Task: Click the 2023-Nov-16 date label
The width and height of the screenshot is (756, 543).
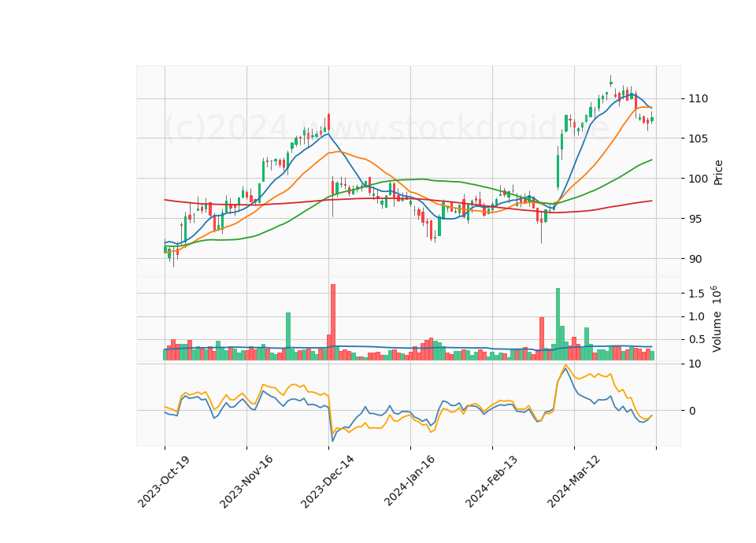Action: click(x=246, y=482)
